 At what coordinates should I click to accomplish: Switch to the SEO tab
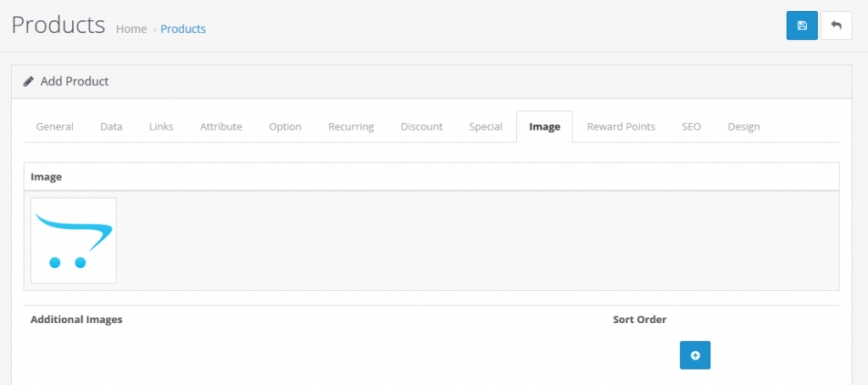pos(691,126)
